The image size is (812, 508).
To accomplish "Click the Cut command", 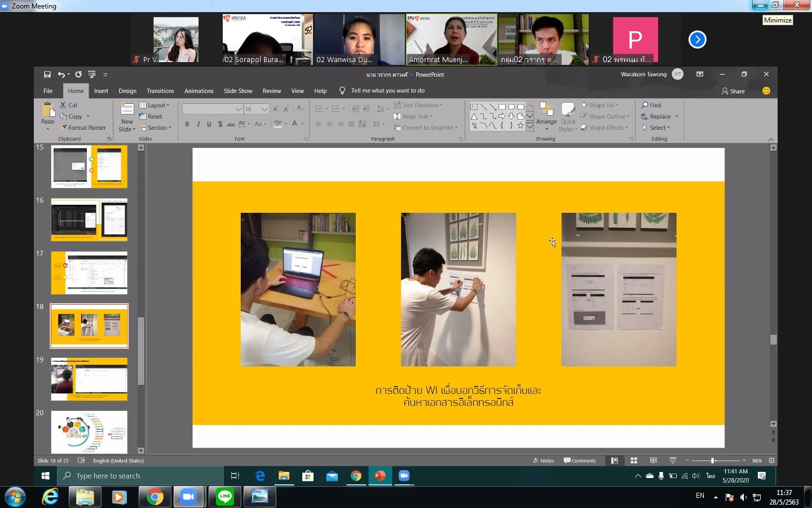I will [x=69, y=105].
